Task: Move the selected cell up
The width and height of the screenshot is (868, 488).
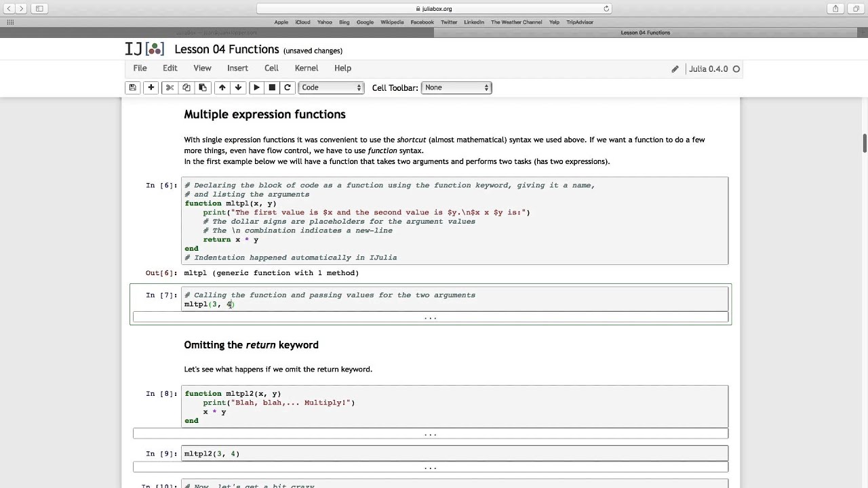Action: point(222,87)
